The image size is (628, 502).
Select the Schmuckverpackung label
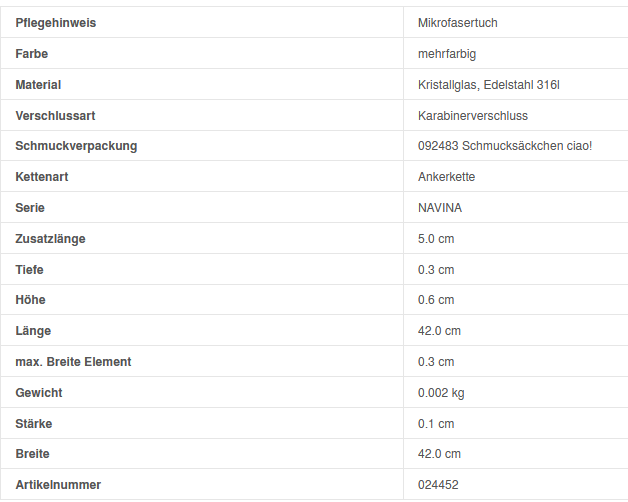(76, 146)
